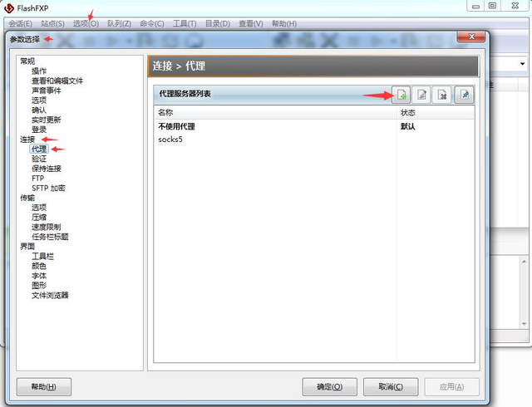Select 字体 tree item
532x407 pixels.
coord(39,276)
